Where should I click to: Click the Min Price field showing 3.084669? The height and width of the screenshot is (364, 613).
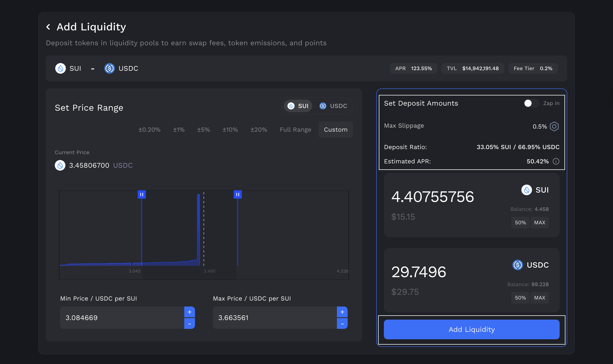click(122, 318)
